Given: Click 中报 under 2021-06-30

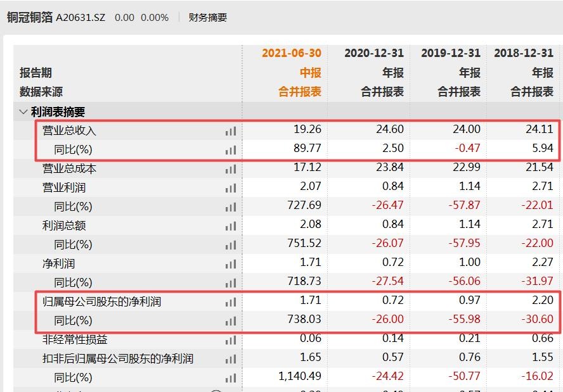Looking at the screenshot, I should coord(311,73).
